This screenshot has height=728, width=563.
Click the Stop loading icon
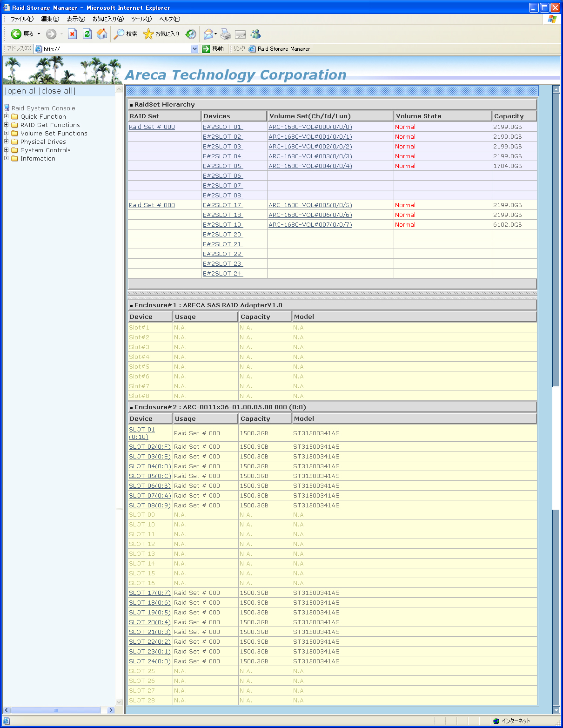click(x=72, y=34)
